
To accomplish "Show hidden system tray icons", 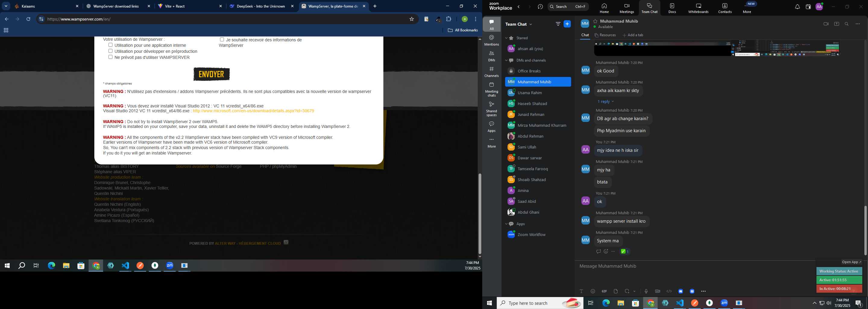I will tap(814, 303).
